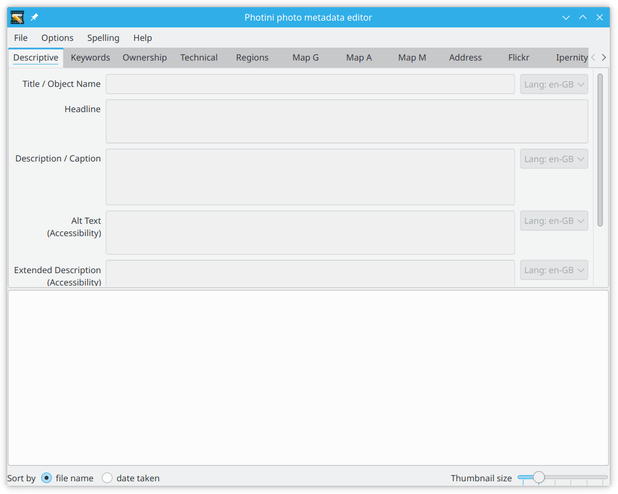Open Title language dropdown Lang: en-GB
The height and width of the screenshot is (494, 618).
tap(554, 84)
